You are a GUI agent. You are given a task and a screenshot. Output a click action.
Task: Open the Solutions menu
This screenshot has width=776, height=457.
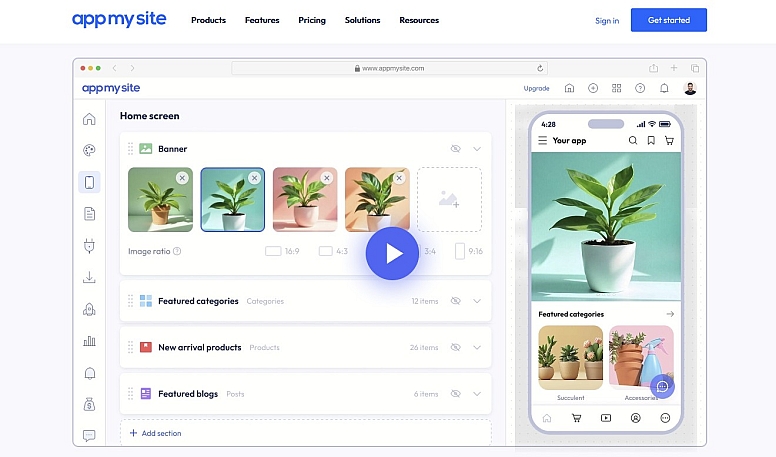point(362,20)
